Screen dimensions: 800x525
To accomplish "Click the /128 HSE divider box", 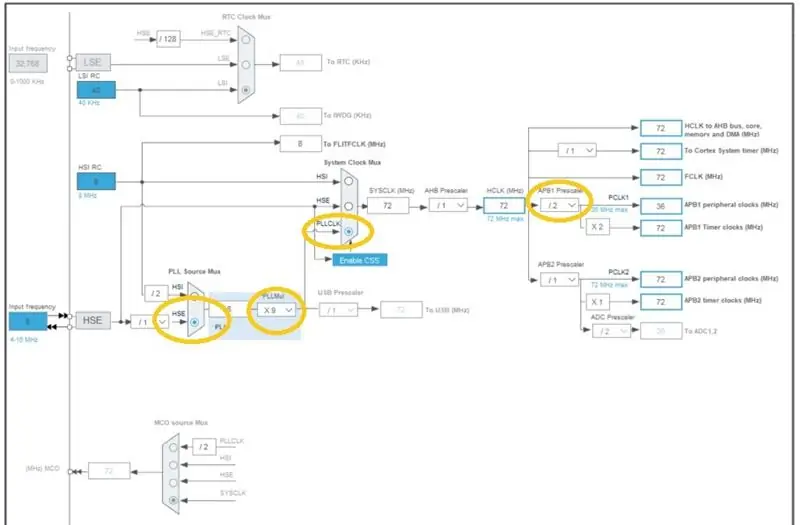I will [168, 39].
